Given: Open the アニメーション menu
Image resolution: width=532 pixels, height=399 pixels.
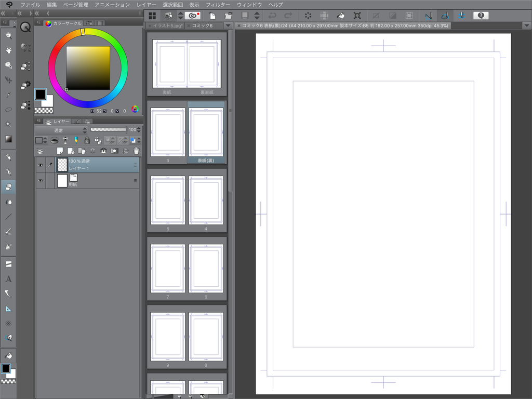Looking at the screenshot, I should pos(112,5).
